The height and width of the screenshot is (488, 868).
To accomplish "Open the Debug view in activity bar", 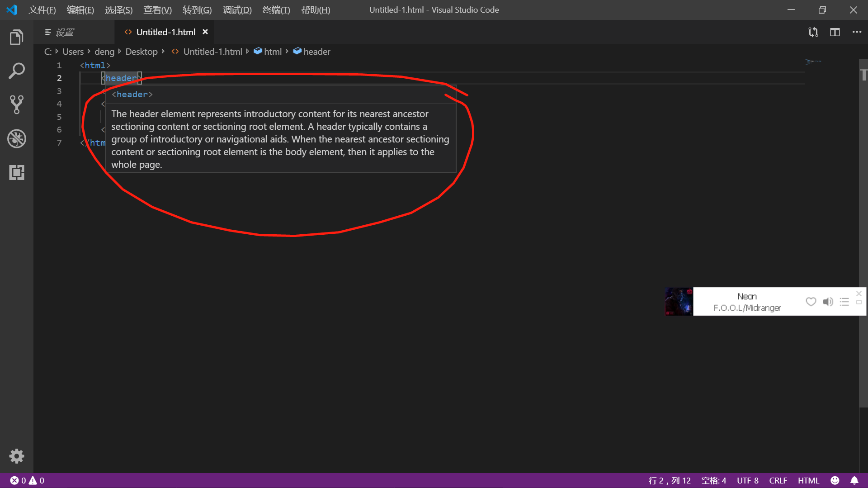I will (x=17, y=138).
